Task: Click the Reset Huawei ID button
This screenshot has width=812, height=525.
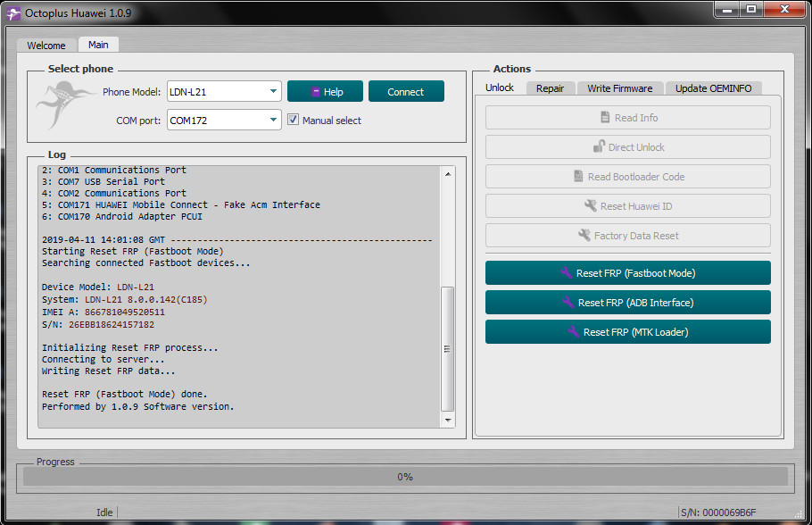Action: [x=627, y=205]
